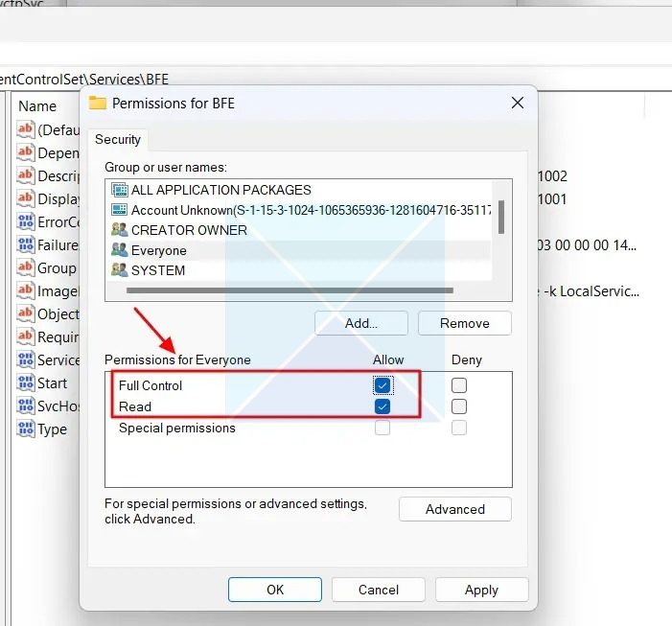Screen dimensions: 672x626
Task: Confirm with the OK button
Action: (x=275, y=590)
